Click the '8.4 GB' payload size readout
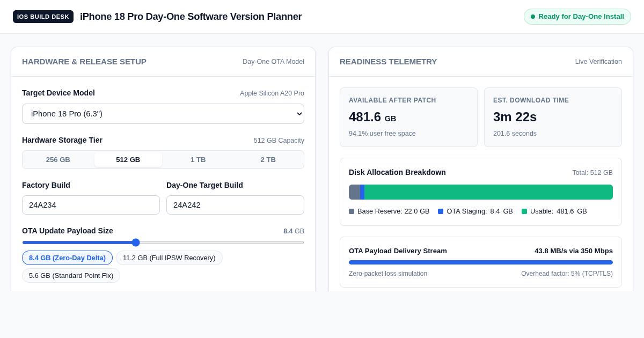Screen dimensions: 644x338 point(294,231)
